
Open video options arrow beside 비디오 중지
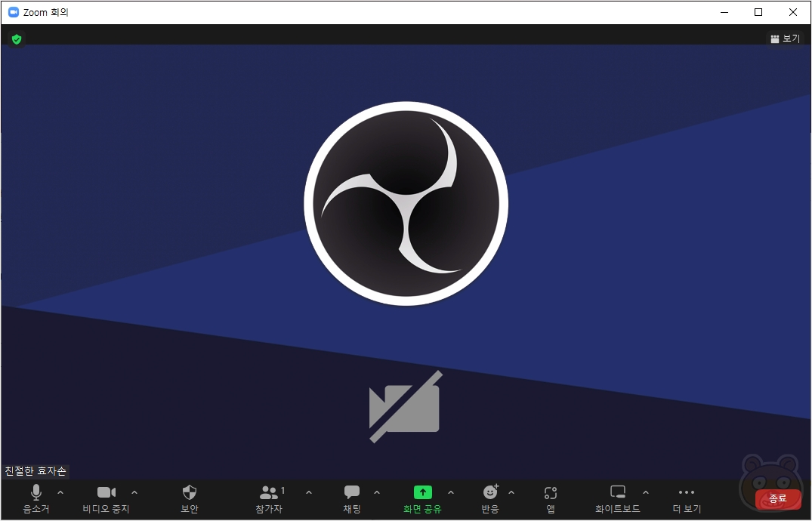pos(134,492)
